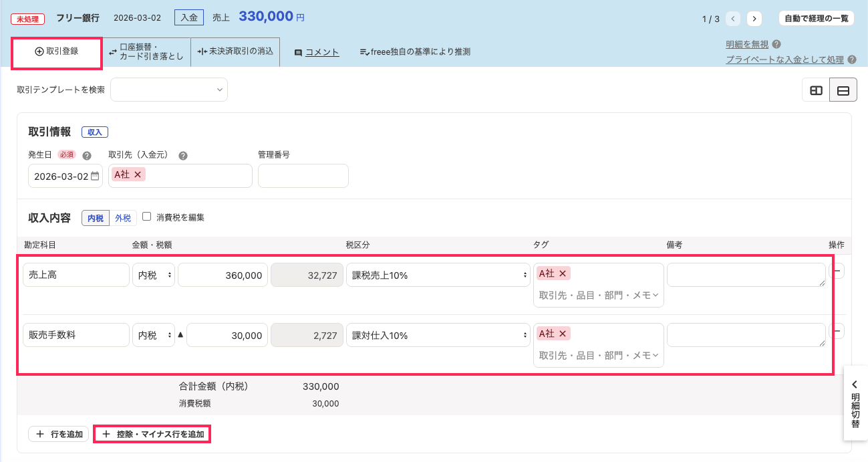Click the フリー銀行 account name

point(78,18)
